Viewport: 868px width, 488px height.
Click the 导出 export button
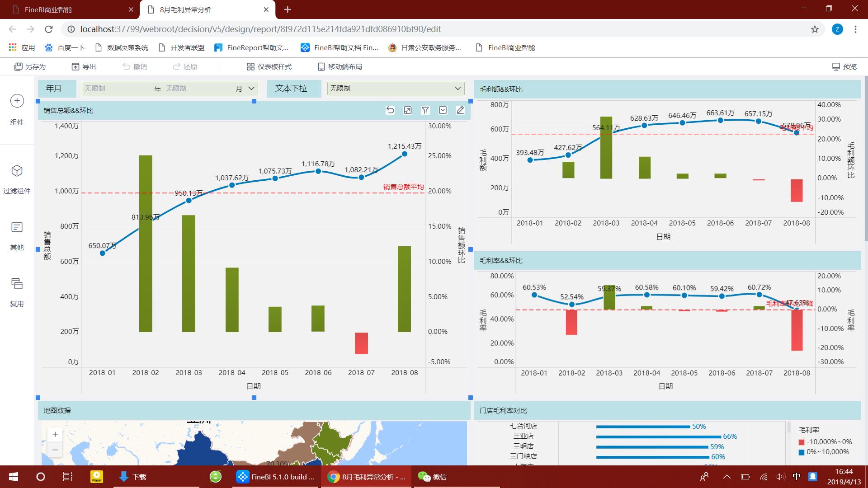[x=84, y=67]
